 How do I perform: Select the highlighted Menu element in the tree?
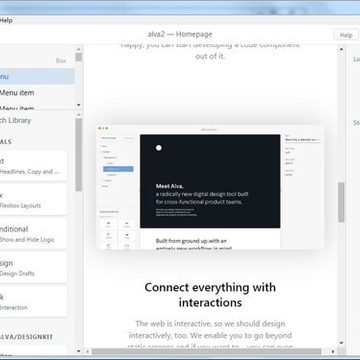[x=37, y=76]
